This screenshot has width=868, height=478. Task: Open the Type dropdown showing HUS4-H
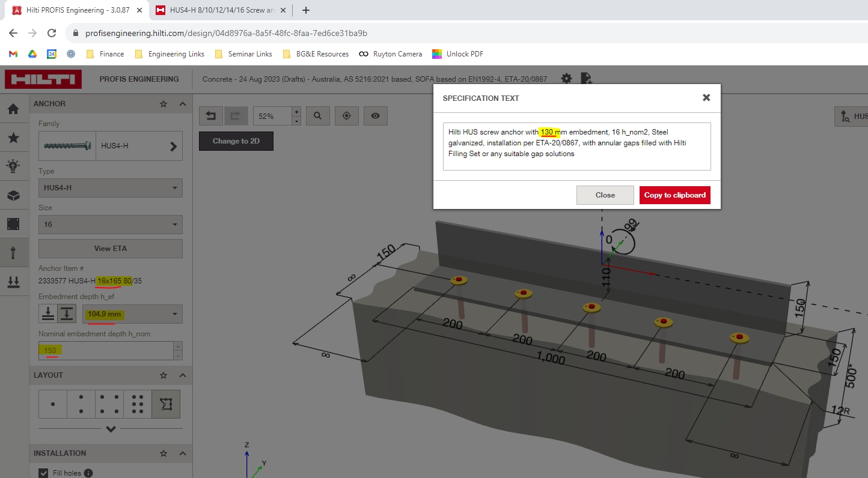click(x=110, y=188)
